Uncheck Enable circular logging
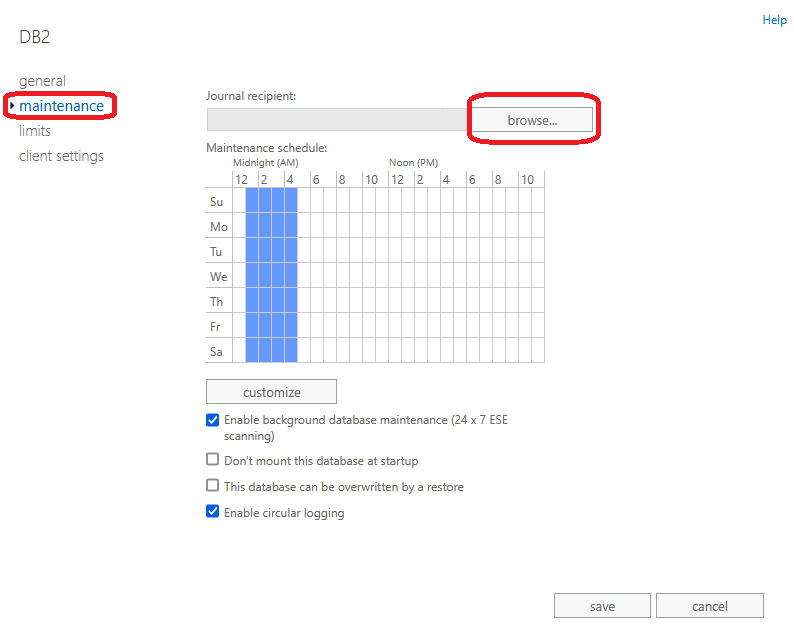The image size is (794, 624). tap(213, 512)
